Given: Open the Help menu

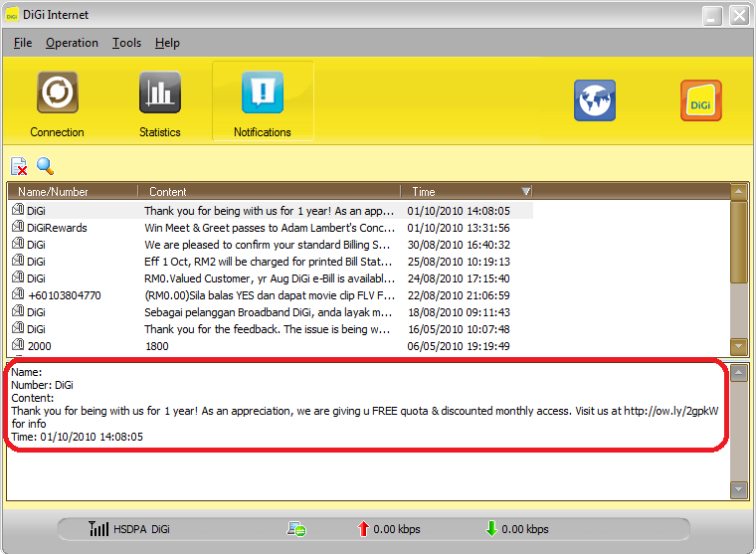Looking at the screenshot, I should (167, 43).
